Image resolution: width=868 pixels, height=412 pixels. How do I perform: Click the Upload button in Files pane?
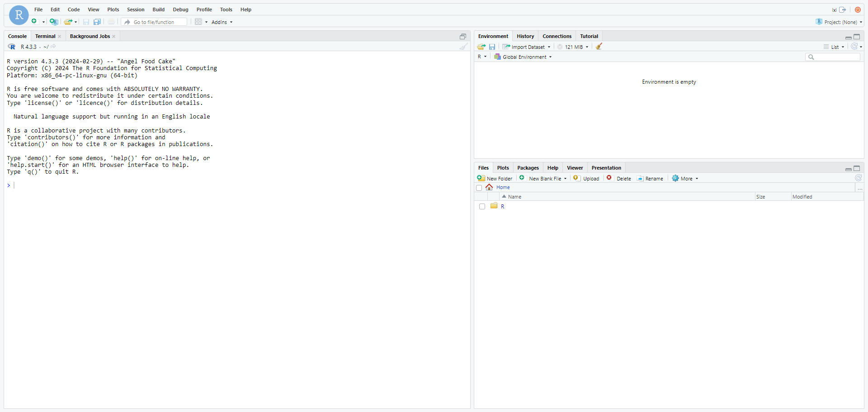point(586,178)
